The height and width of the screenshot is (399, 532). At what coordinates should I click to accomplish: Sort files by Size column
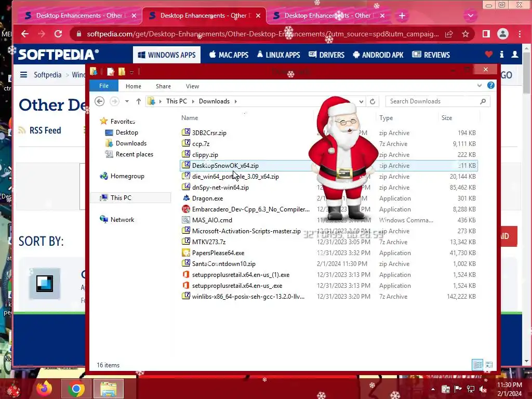pyautogui.click(x=446, y=118)
